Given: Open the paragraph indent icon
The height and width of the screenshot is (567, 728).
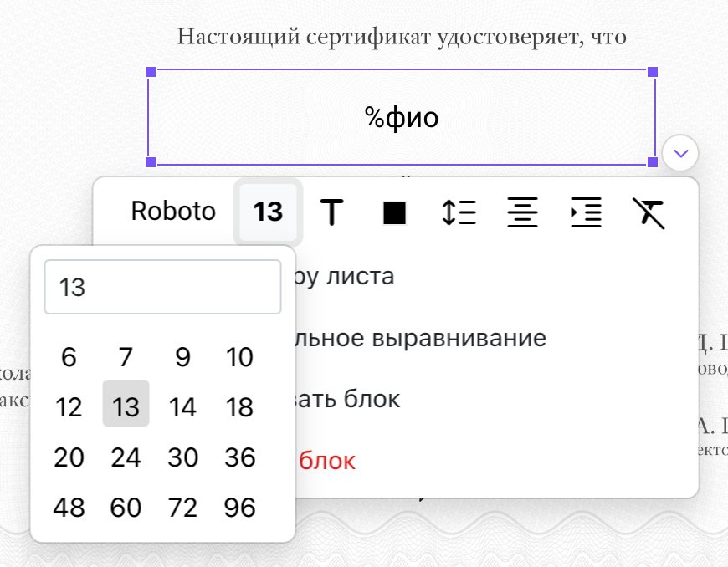Looking at the screenshot, I should pyautogui.click(x=586, y=212).
